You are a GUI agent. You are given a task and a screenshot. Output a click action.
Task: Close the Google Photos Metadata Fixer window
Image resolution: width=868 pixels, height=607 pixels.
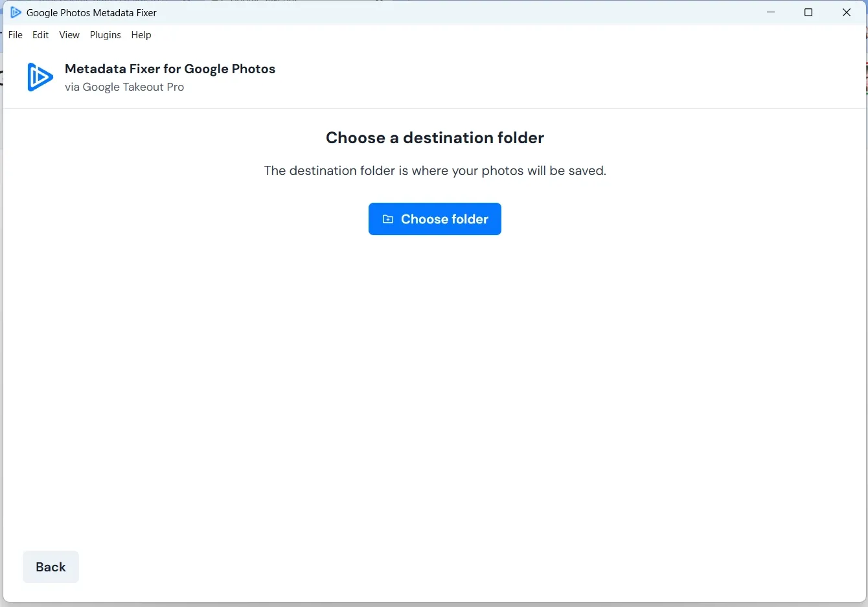coord(847,12)
